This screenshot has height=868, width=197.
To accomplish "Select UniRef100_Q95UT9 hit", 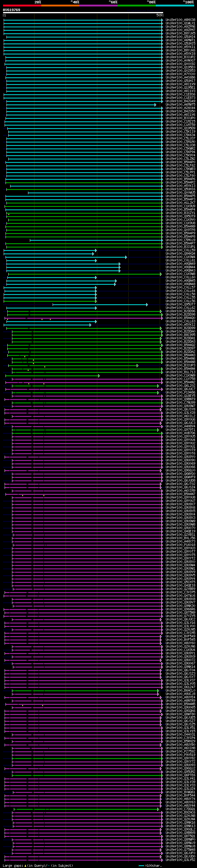I will point(180,216).
